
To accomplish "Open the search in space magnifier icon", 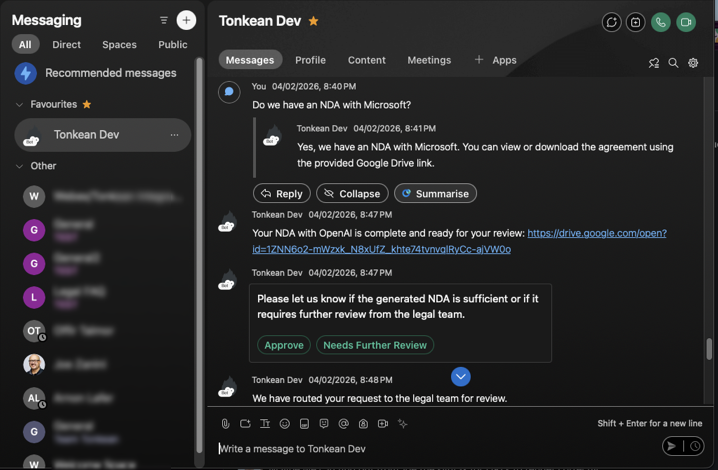I will point(673,63).
